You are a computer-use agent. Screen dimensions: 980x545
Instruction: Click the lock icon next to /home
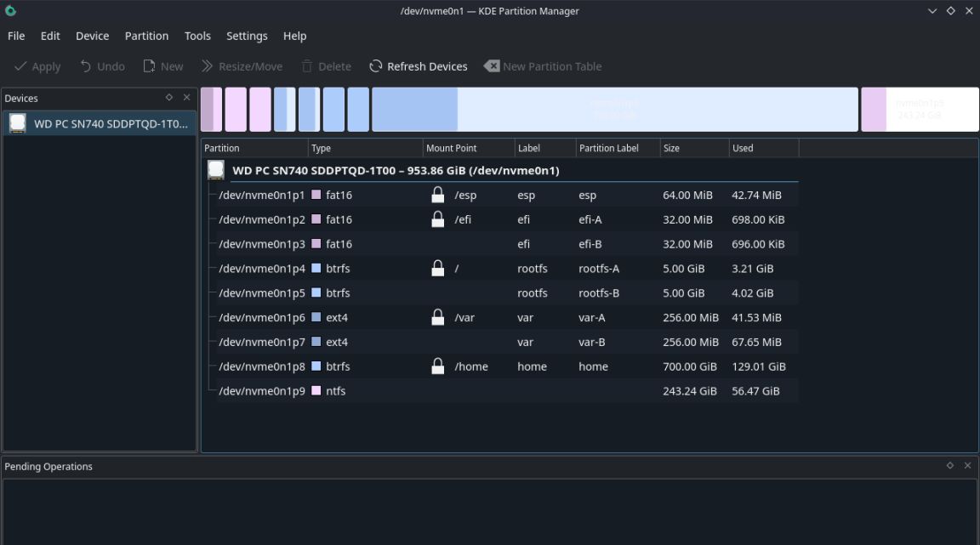tap(437, 366)
